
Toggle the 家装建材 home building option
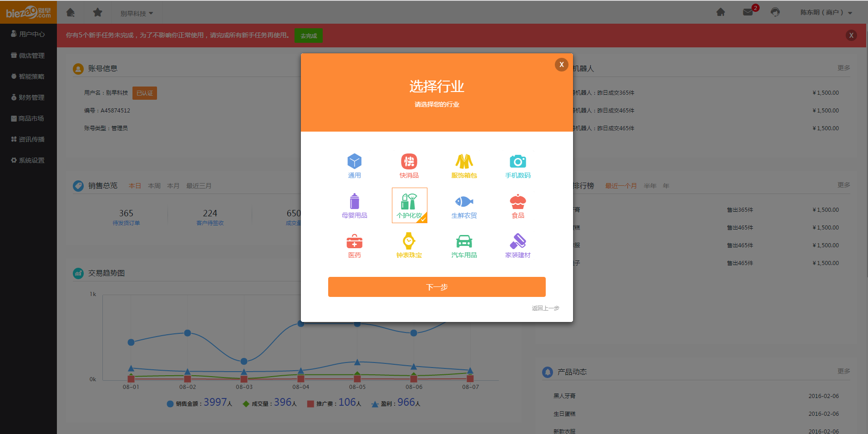coord(518,245)
